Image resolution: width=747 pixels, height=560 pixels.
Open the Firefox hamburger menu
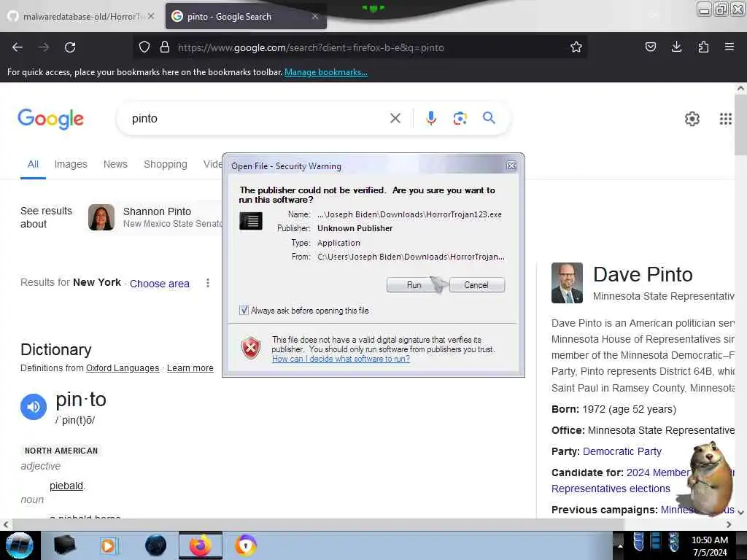[x=729, y=47]
